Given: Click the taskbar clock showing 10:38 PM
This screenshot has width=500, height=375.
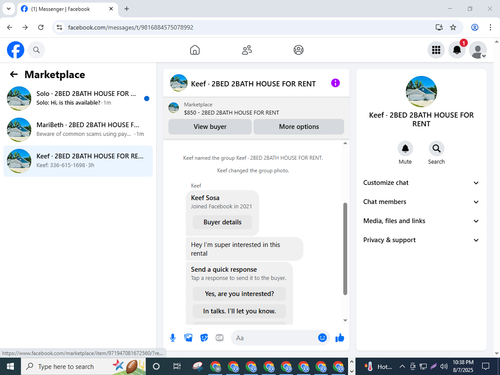Looking at the screenshot, I should pyautogui.click(x=463, y=366).
